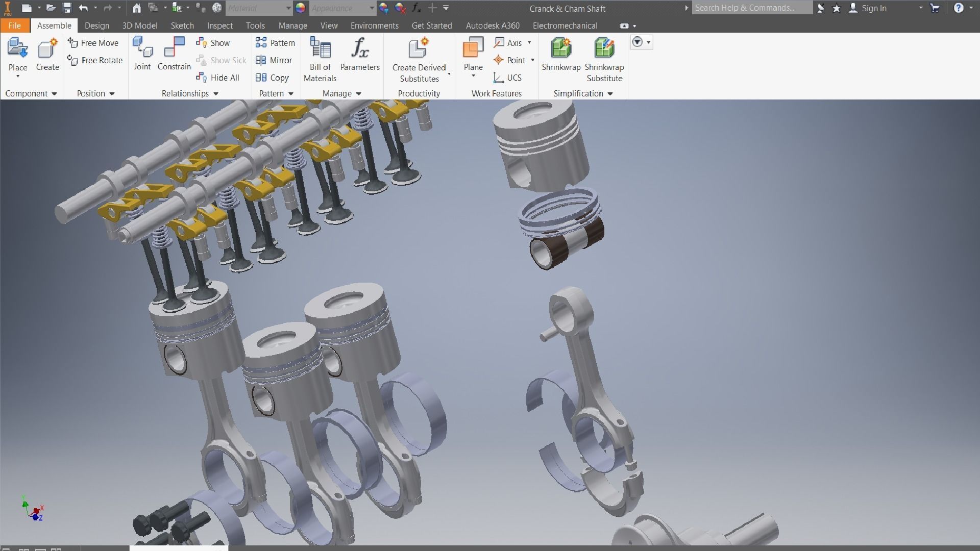Click the Search Help & Commands field
The image size is (980, 551).
click(x=752, y=8)
